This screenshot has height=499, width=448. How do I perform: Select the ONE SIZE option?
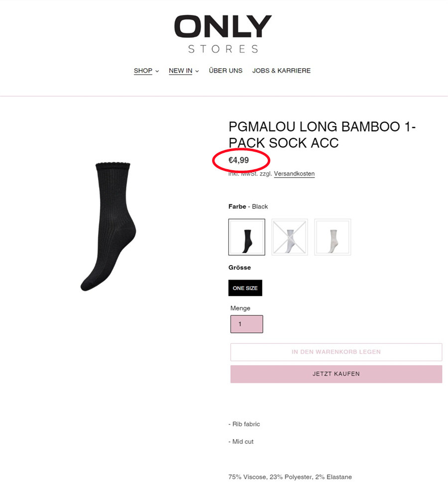(x=245, y=288)
